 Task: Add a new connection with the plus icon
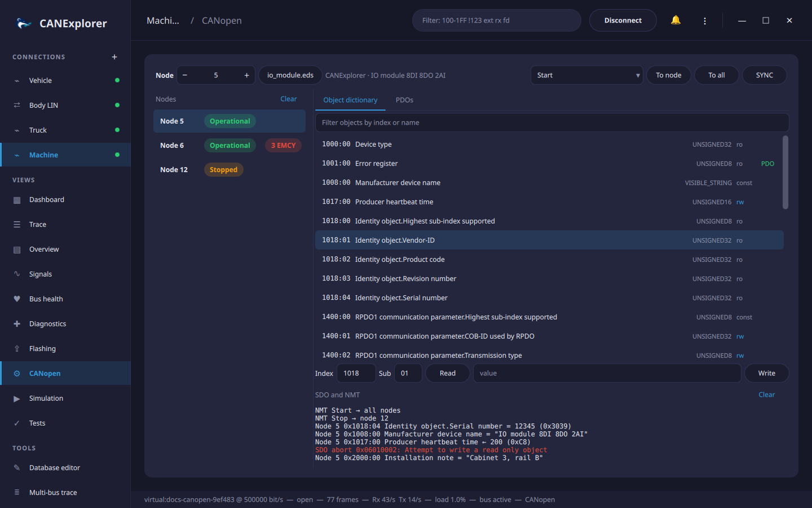point(114,57)
